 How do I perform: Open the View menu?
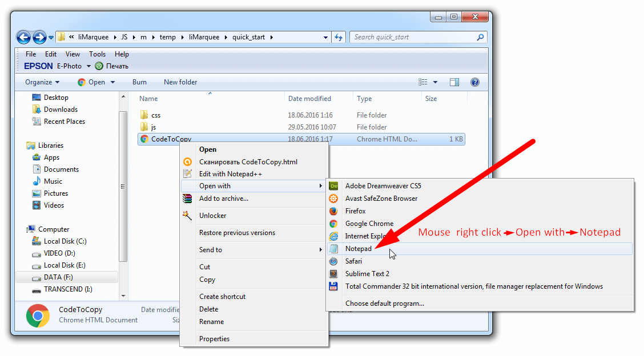73,54
